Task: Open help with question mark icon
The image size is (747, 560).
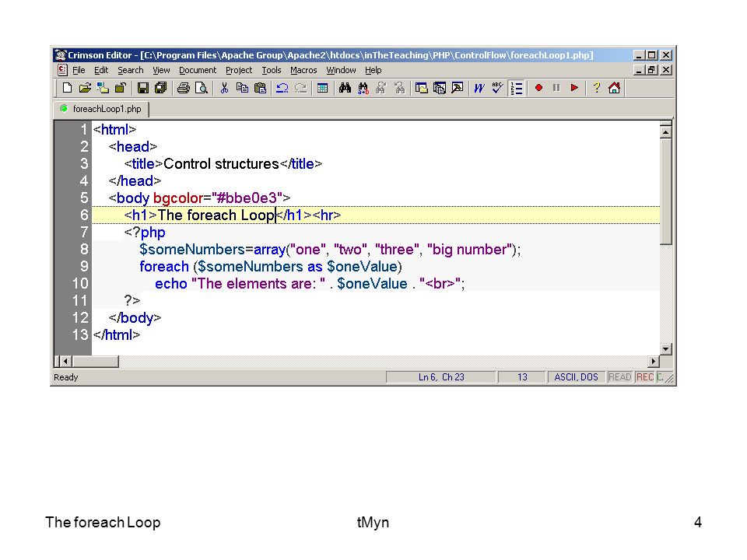Action: click(x=597, y=88)
